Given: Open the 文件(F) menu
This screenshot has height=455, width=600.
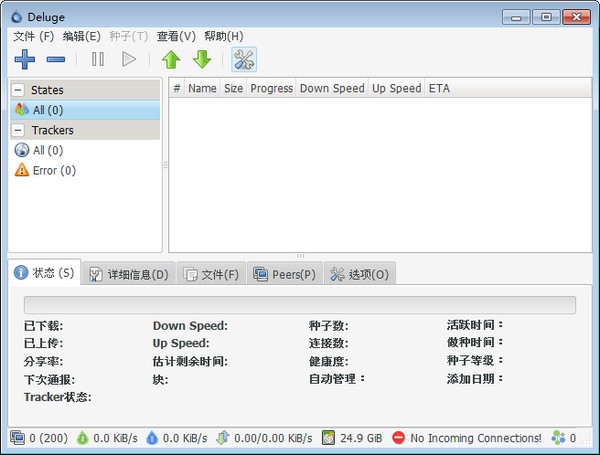Looking at the screenshot, I should (33, 36).
